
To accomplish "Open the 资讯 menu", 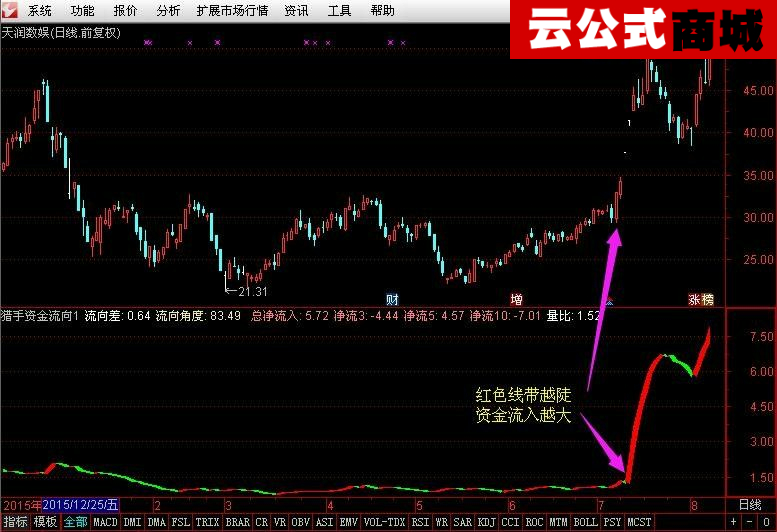I will coord(296,10).
